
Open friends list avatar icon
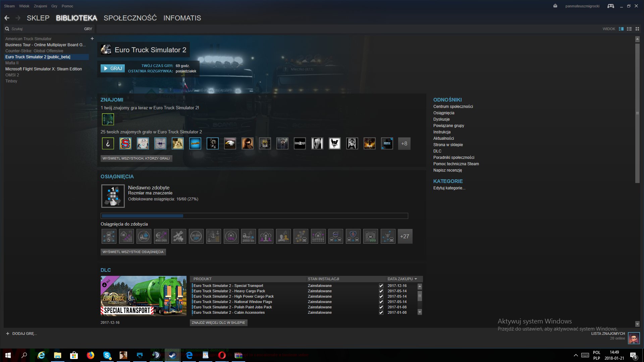pyautogui.click(x=634, y=339)
